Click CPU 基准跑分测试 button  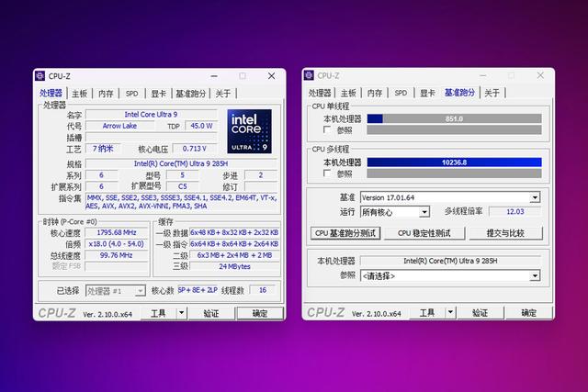345,233
